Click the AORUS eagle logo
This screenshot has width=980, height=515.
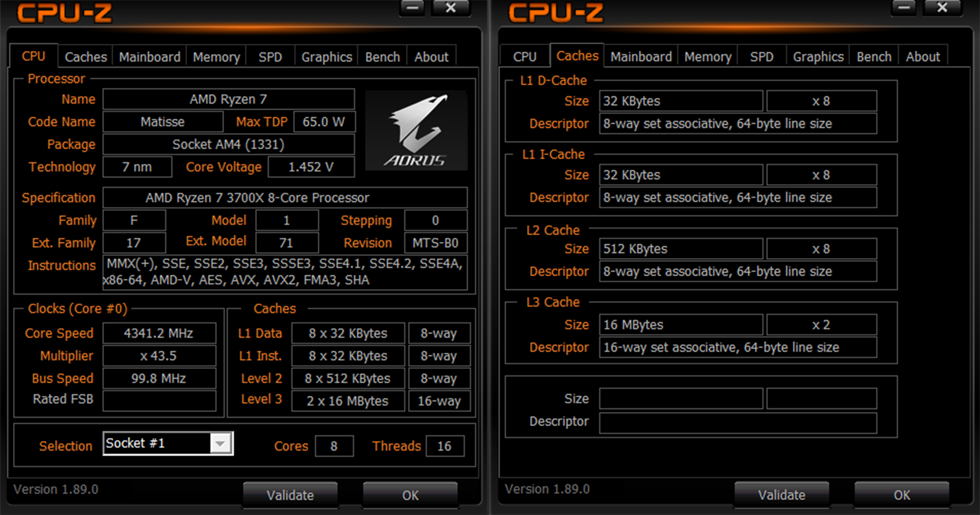pos(416,130)
